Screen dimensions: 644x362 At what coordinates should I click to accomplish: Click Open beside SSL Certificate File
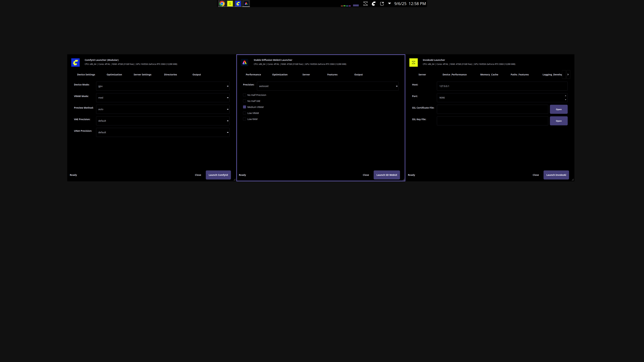(559, 109)
